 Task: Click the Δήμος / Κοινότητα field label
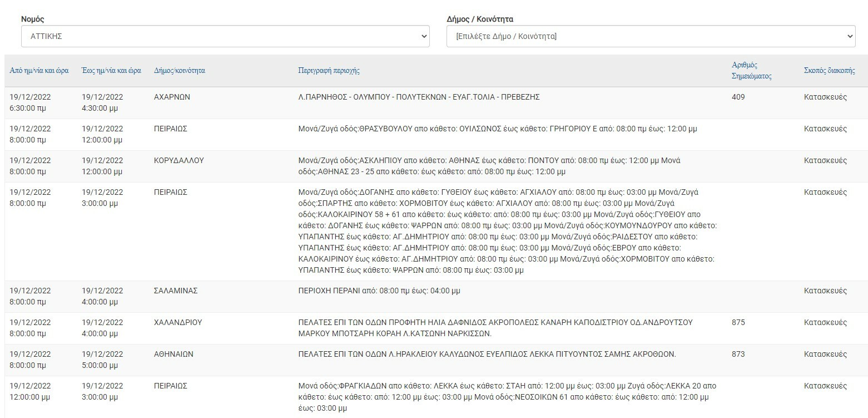click(480, 19)
